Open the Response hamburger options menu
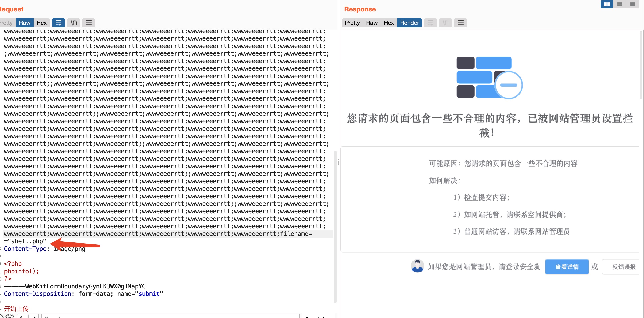The width and height of the screenshot is (644, 318). tap(460, 23)
